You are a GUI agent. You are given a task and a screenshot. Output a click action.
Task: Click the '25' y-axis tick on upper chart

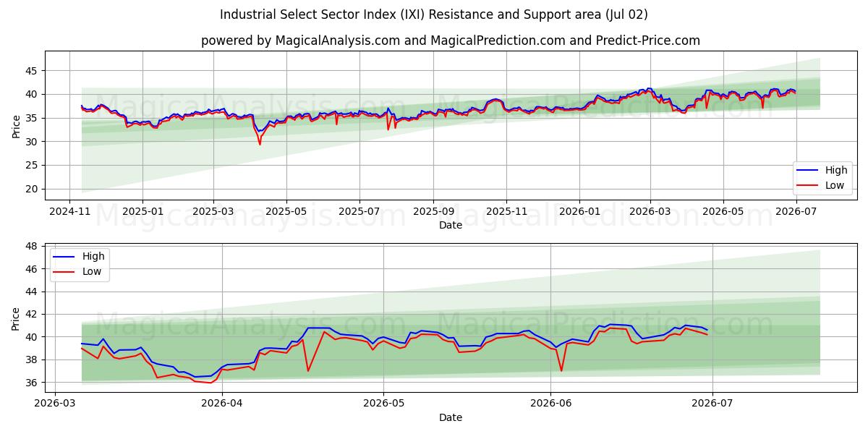(x=31, y=166)
